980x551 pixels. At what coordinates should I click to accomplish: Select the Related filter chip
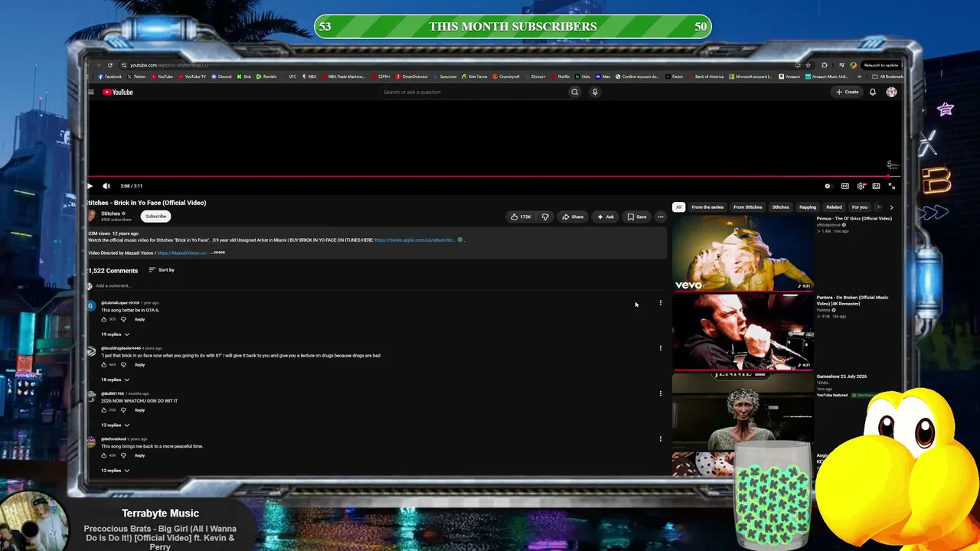point(834,207)
